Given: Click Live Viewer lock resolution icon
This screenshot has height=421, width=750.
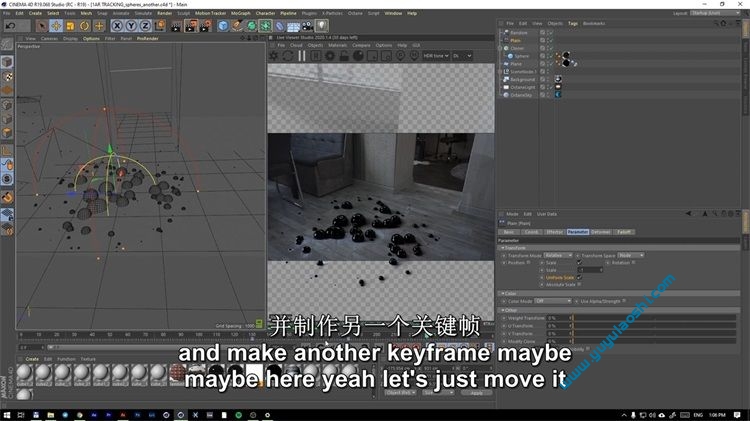Looking at the screenshot, I should 344,56.
